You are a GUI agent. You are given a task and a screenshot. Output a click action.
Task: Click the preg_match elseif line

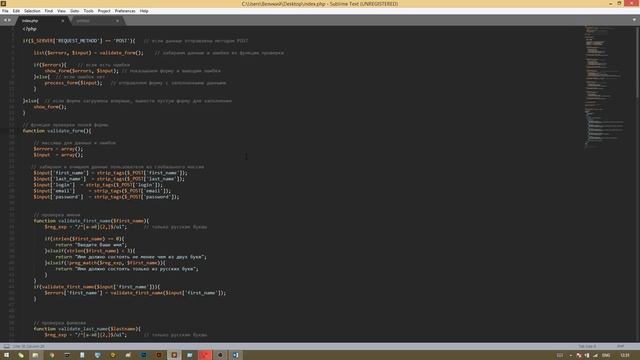click(x=105, y=263)
